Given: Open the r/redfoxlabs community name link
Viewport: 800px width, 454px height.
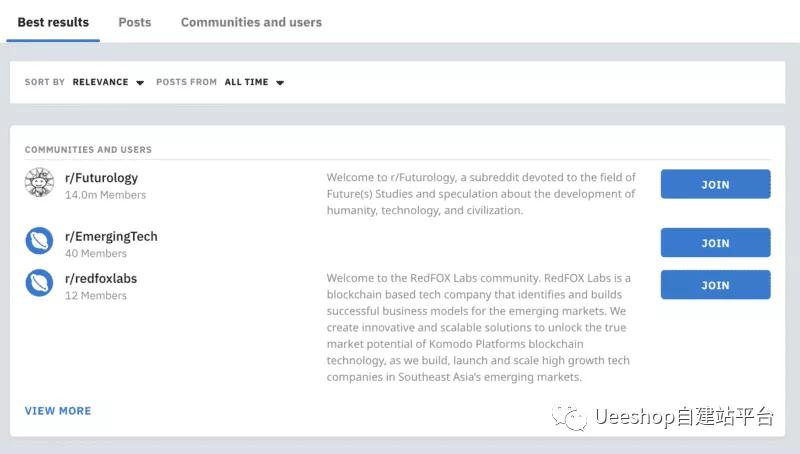Looking at the screenshot, I should click(101, 279).
